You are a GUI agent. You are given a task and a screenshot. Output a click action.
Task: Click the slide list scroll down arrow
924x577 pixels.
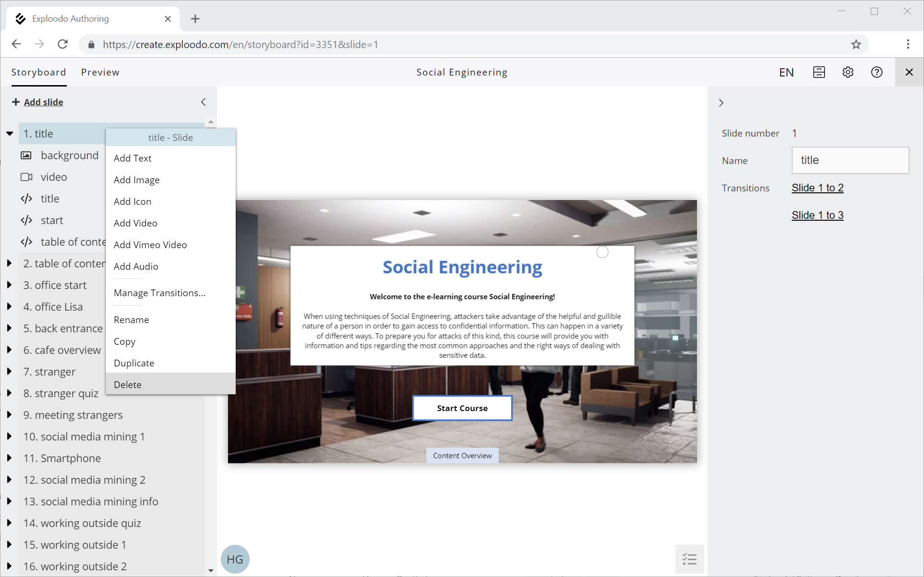click(211, 570)
